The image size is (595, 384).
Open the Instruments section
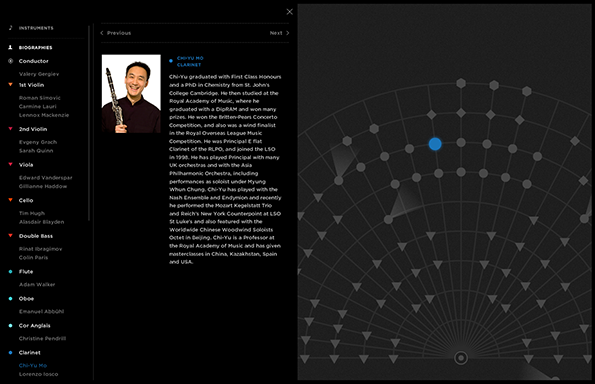click(x=36, y=28)
